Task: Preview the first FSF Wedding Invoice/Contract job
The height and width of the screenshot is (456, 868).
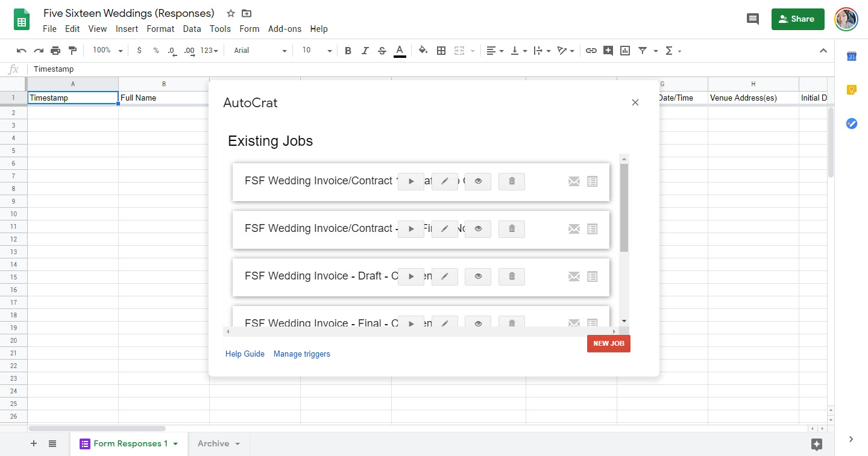Action: (478, 181)
